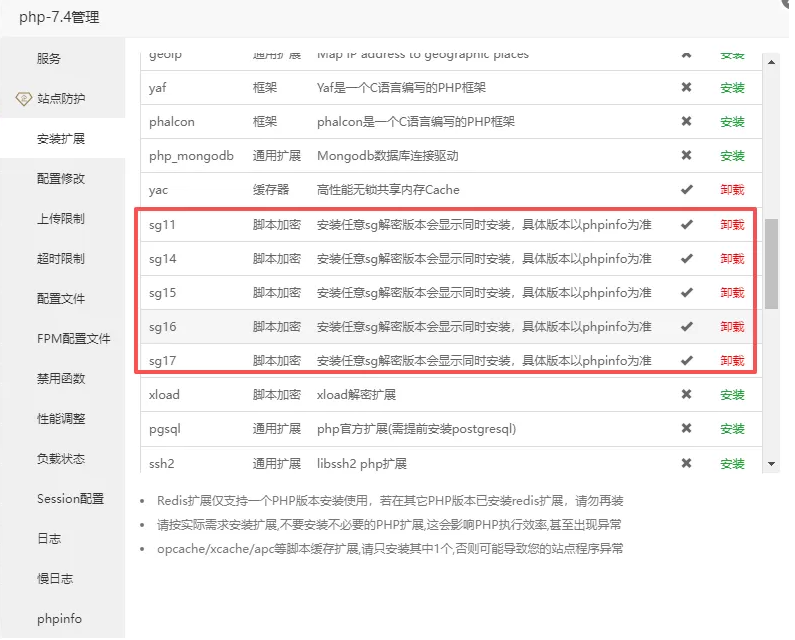
Task: Select the sg11 extension name
Action: 162,225
